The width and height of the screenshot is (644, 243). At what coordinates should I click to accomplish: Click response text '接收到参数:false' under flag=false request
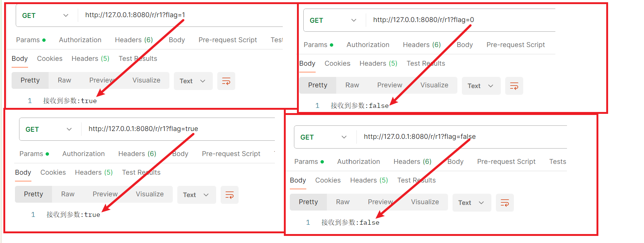click(x=350, y=222)
